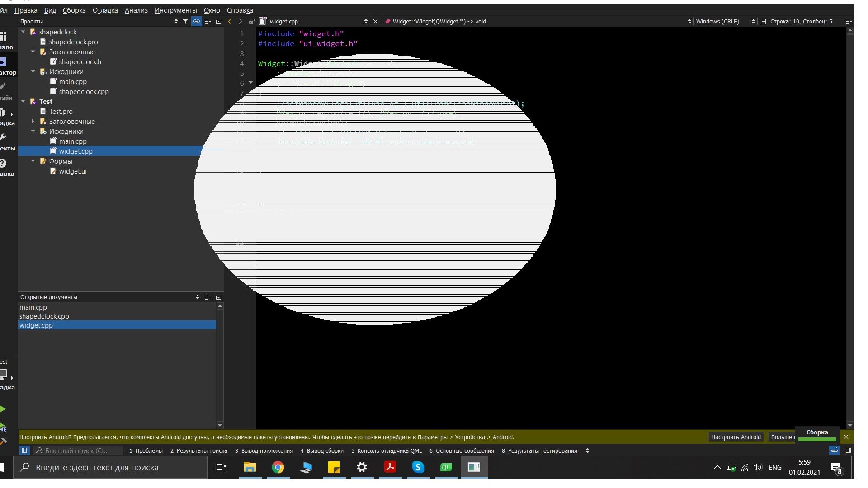Click the green Run button

coord(3,409)
